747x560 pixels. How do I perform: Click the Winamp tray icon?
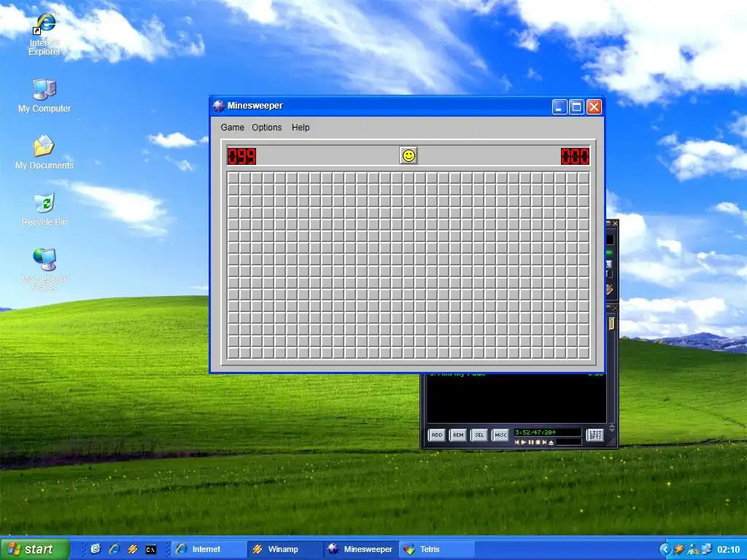[679, 549]
